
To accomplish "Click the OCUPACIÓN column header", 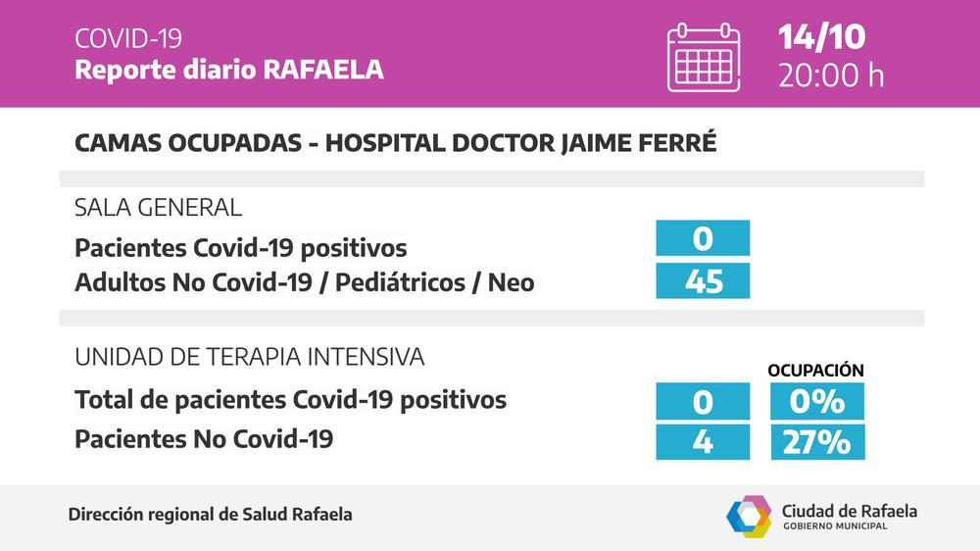I will click(815, 371).
